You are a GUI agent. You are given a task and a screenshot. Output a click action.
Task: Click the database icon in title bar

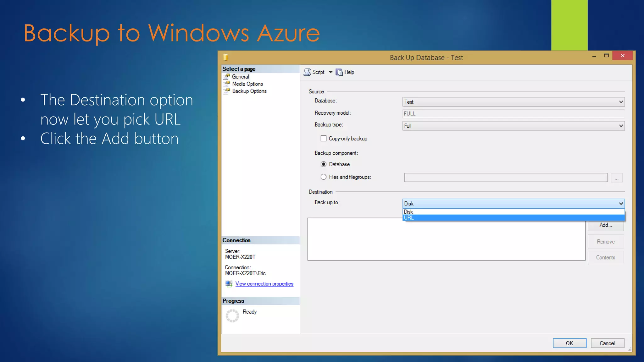(x=225, y=57)
